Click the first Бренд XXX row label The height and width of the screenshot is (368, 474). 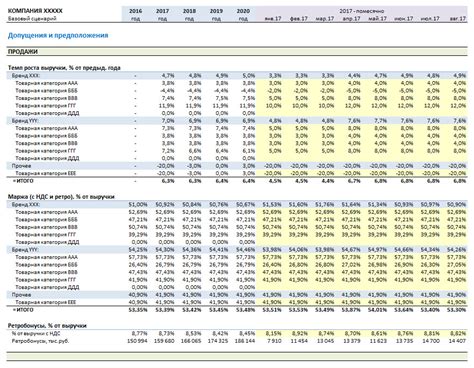(26, 76)
